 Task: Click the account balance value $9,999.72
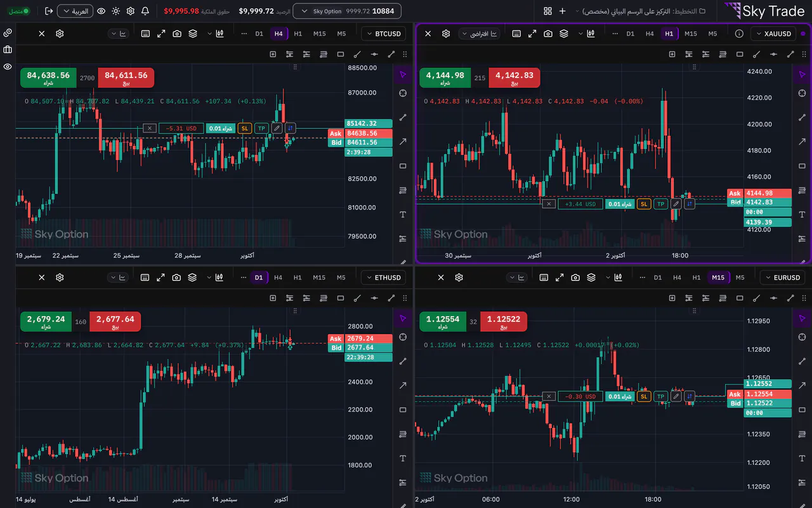point(256,11)
